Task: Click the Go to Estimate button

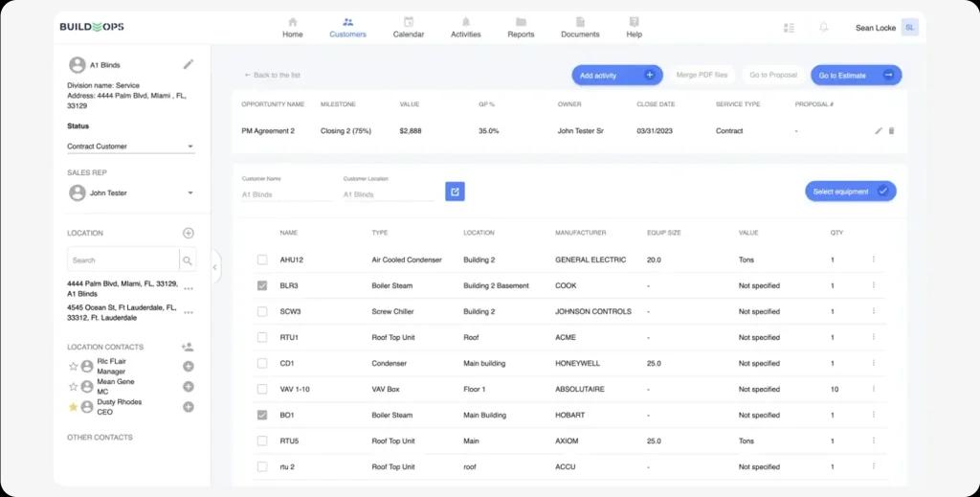Action: tap(856, 75)
